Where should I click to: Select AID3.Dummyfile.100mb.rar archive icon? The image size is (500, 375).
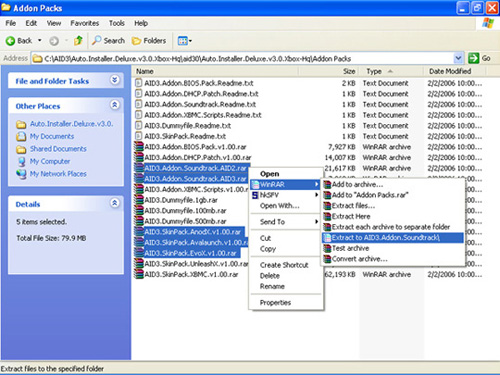tap(139, 211)
